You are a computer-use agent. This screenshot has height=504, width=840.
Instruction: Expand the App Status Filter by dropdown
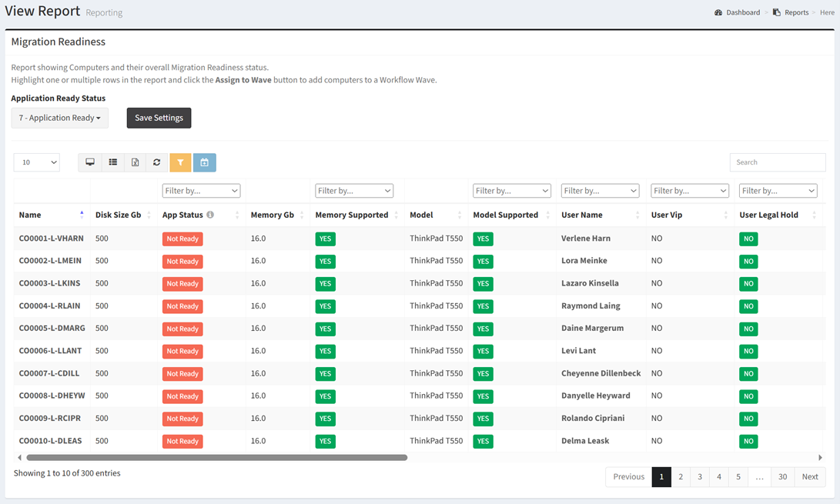coord(201,191)
